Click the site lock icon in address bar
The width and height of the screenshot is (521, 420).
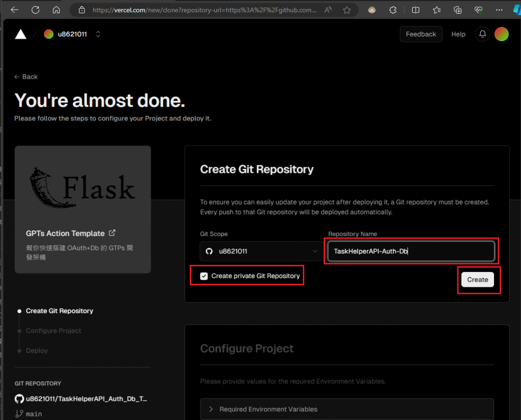[82, 10]
